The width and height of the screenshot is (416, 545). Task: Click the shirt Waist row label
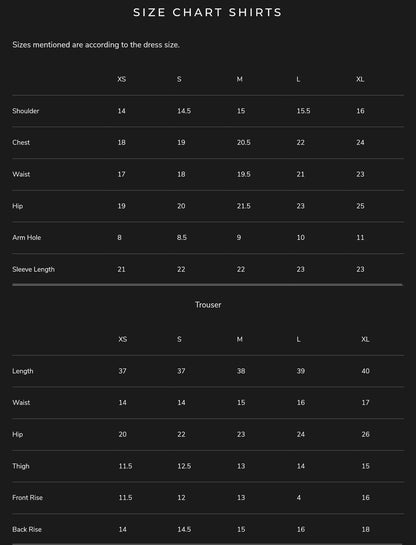pyautogui.click(x=21, y=174)
